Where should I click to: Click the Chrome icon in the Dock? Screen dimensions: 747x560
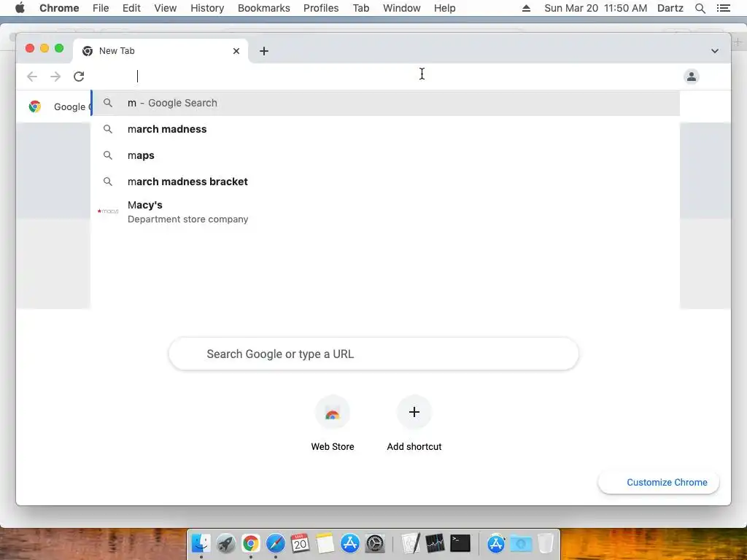(251, 543)
